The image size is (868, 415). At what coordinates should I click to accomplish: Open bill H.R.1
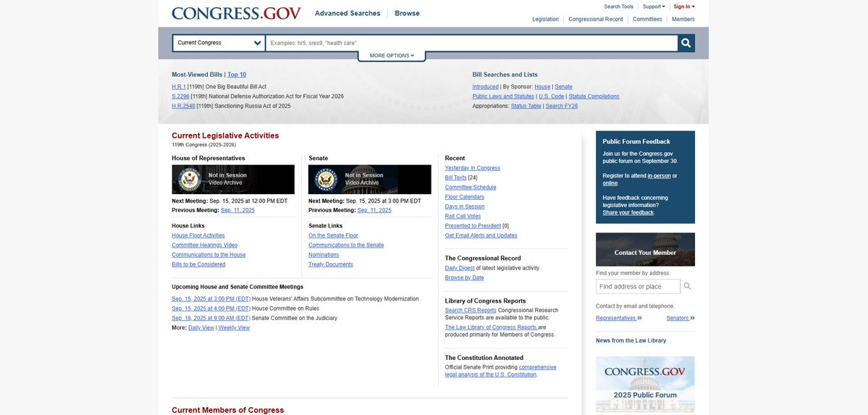(179, 87)
